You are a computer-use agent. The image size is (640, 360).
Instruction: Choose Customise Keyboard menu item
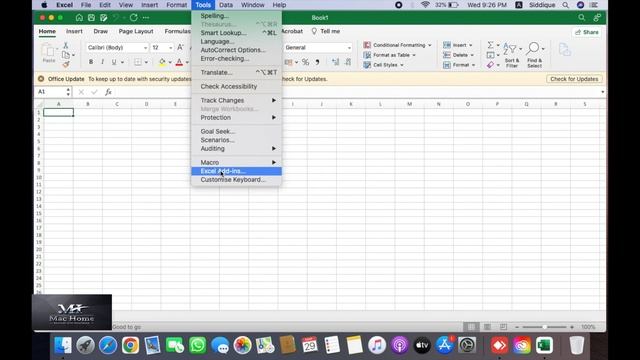(x=236, y=180)
